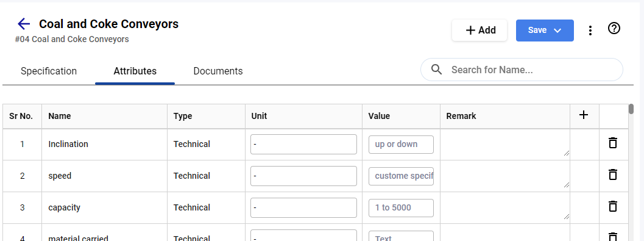Viewport: 644px width, 241px height.
Task: Delete the capacity attribute row
Action: 613,206
